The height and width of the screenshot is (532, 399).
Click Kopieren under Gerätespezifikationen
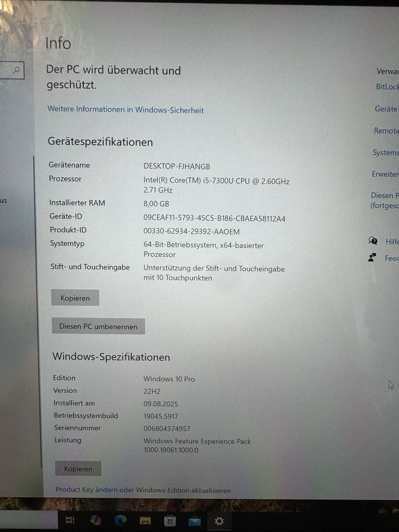75,298
